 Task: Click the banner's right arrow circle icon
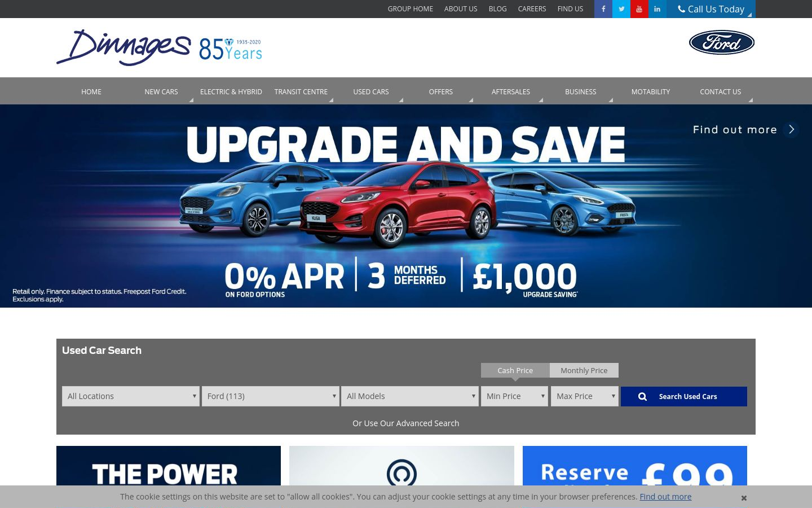pyautogui.click(x=791, y=130)
